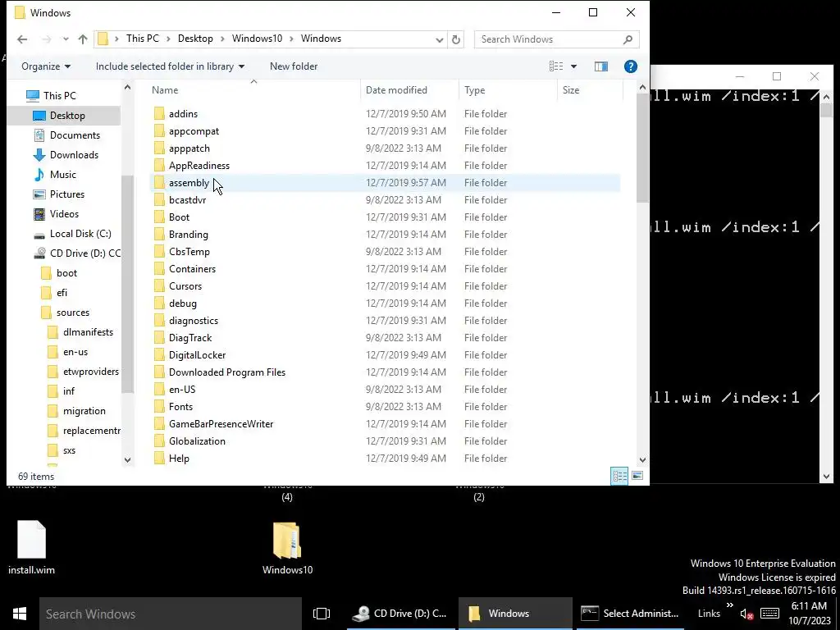Switch to large icons view in status bar
The image size is (840, 630).
[637, 476]
